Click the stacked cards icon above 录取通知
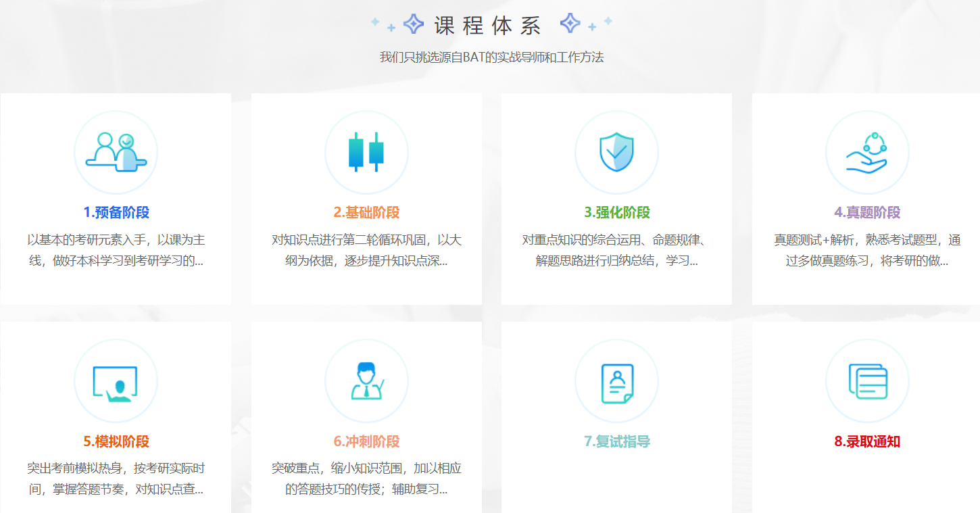Viewport: 980px width, 513px height. point(868,381)
